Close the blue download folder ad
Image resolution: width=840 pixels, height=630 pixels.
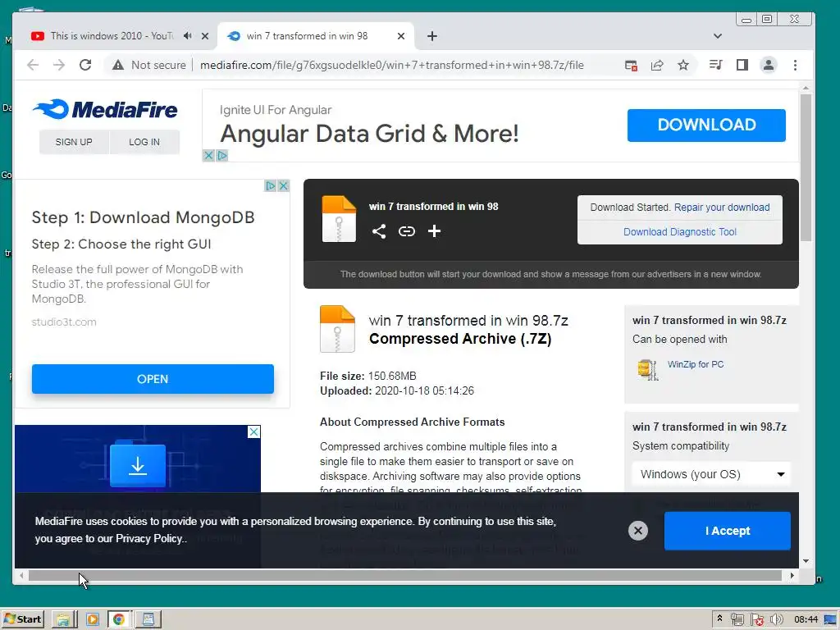pyautogui.click(x=254, y=431)
